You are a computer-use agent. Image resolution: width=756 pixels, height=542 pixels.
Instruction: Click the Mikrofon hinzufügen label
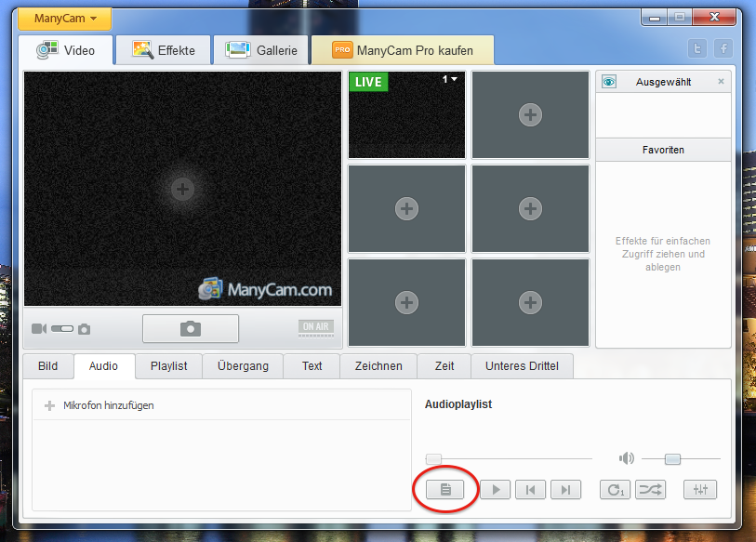click(109, 405)
